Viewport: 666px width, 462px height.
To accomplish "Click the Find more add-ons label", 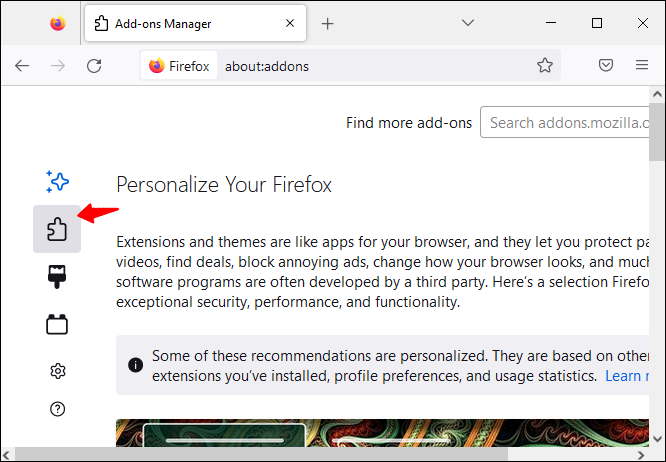I will point(409,123).
